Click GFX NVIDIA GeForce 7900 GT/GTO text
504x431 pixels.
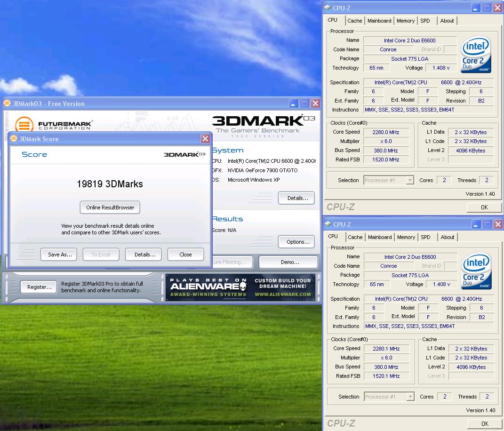pos(263,170)
